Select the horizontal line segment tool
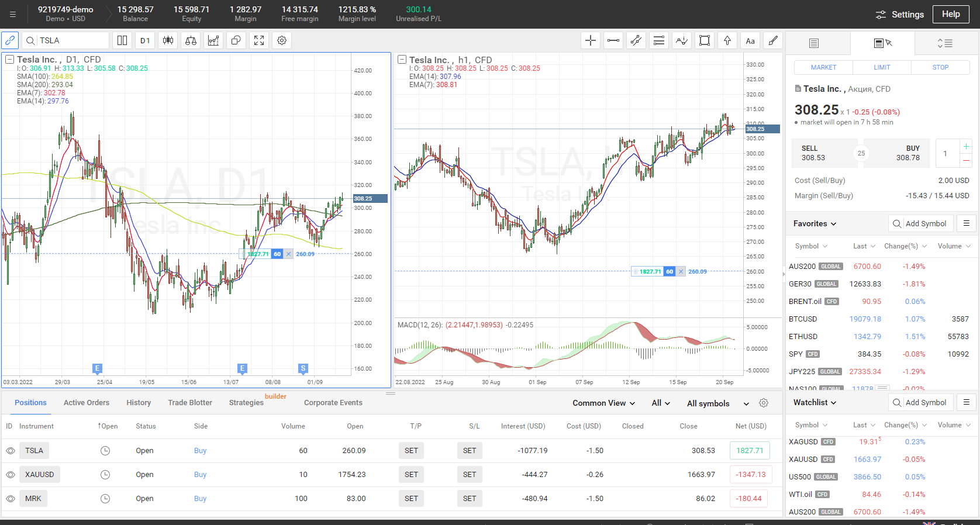The width and height of the screenshot is (980, 525). point(613,40)
